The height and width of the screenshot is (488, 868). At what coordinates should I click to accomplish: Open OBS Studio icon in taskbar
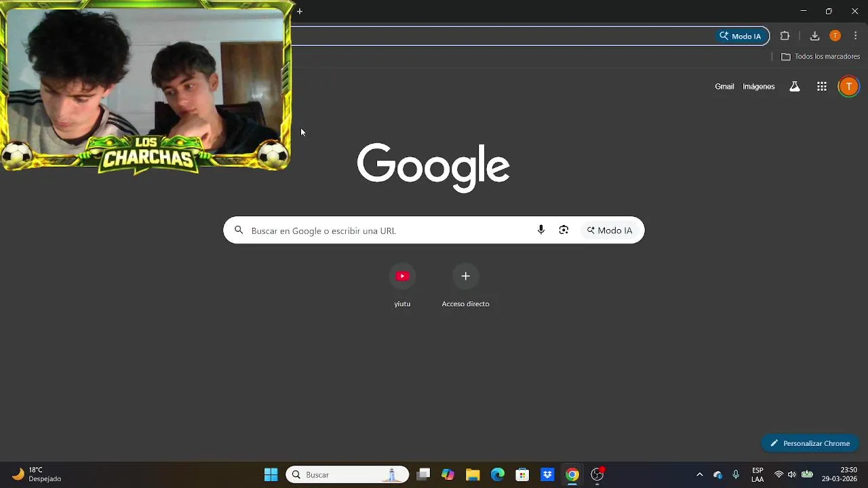click(597, 474)
